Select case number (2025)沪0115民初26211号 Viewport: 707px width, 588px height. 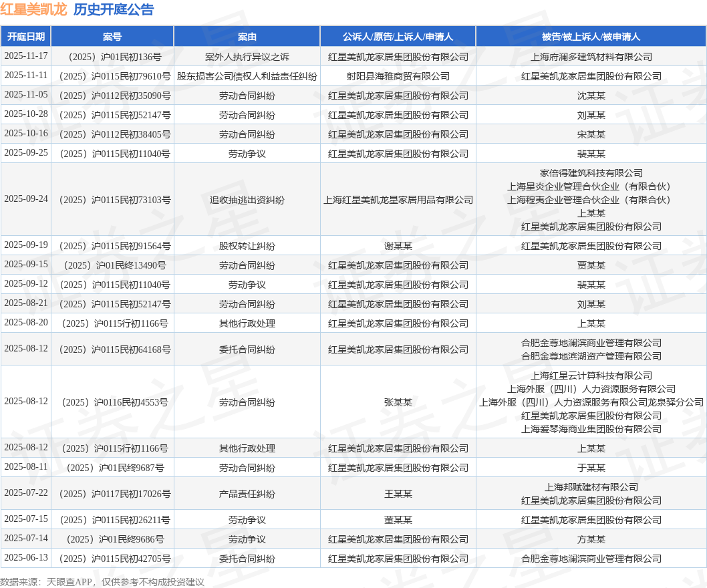click(112, 520)
